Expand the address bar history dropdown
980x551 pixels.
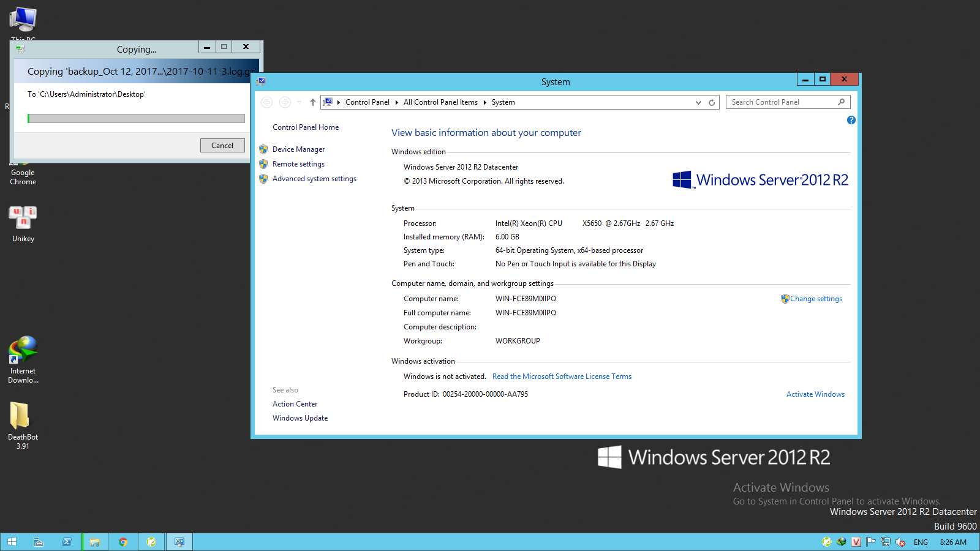point(698,102)
